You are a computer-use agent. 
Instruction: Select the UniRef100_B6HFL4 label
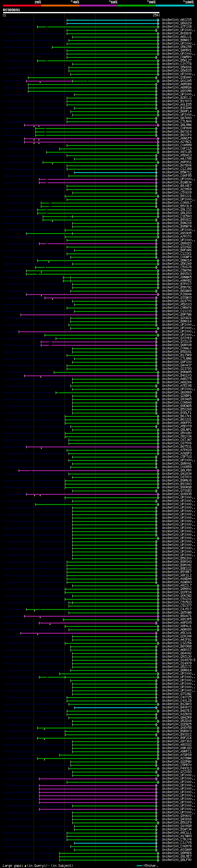click(177, 111)
